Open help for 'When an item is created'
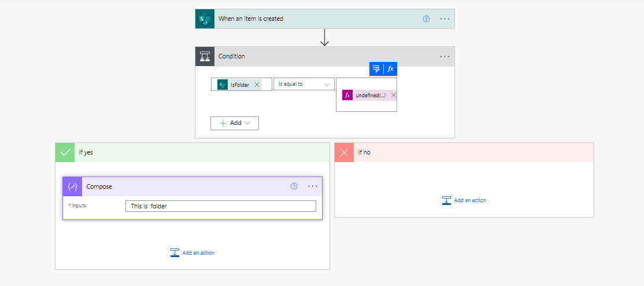The width and height of the screenshot is (644, 286). coord(426,19)
